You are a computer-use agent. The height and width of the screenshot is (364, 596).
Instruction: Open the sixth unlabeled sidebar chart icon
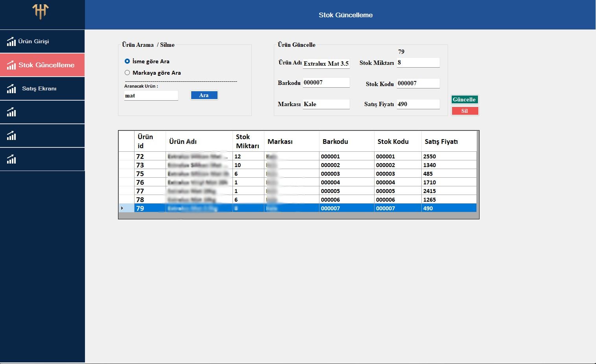[11, 160]
